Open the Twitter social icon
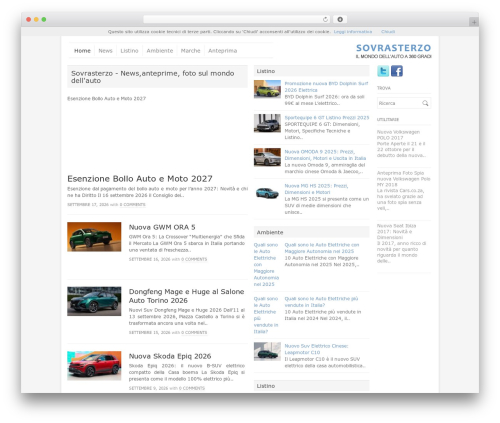Screen dimensions: 500x423 (x=383, y=71)
